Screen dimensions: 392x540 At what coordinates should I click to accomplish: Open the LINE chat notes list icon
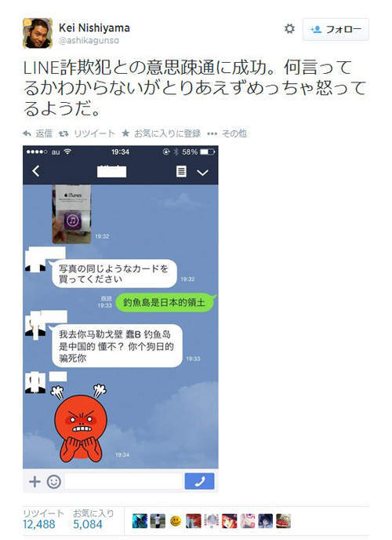coord(181,171)
